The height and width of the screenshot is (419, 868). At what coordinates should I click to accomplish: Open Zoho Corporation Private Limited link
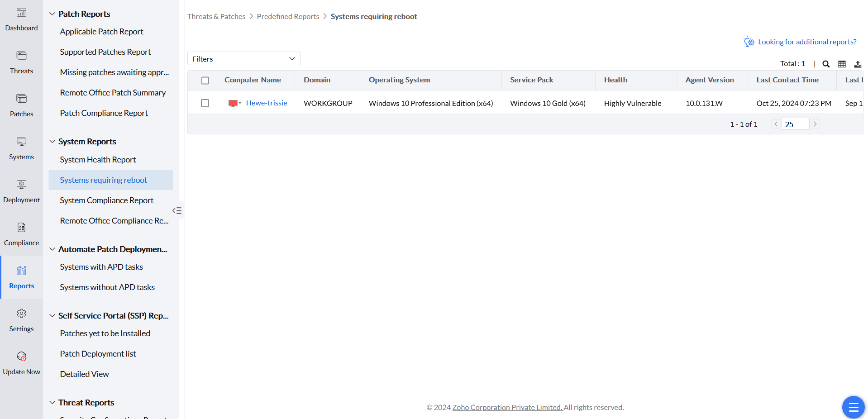pyautogui.click(x=507, y=407)
